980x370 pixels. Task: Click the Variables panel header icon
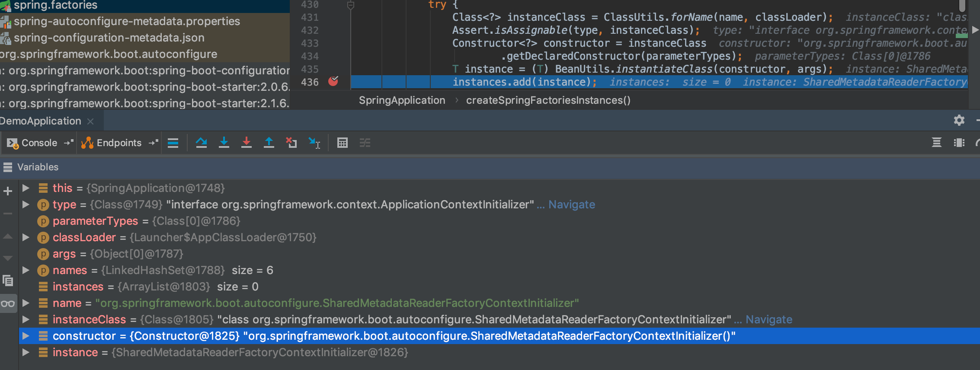[x=8, y=167]
